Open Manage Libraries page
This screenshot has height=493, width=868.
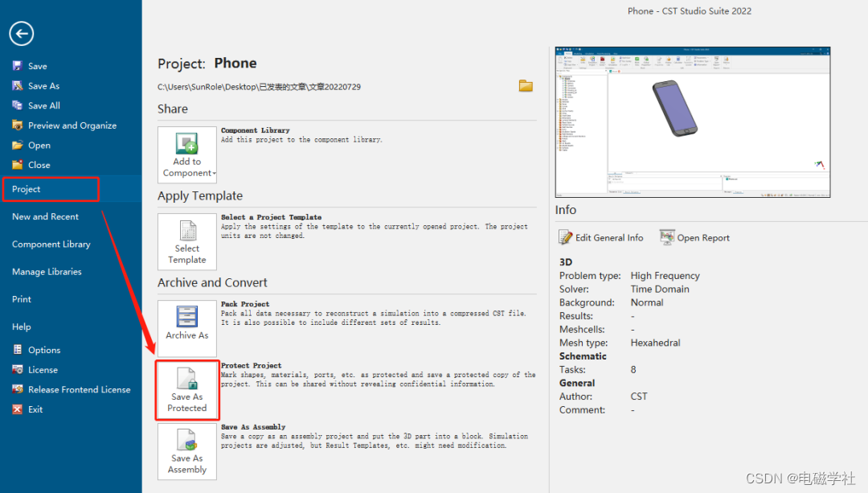[x=47, y=272]
